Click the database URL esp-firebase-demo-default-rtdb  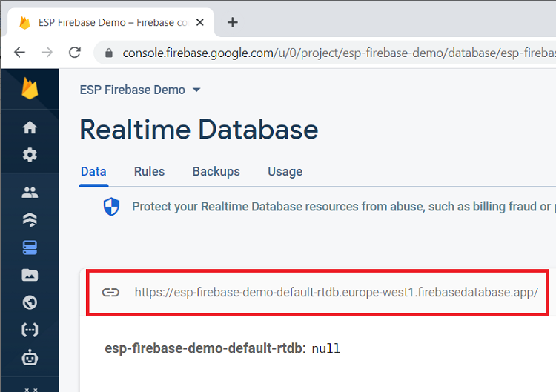[x=336, y=293]
